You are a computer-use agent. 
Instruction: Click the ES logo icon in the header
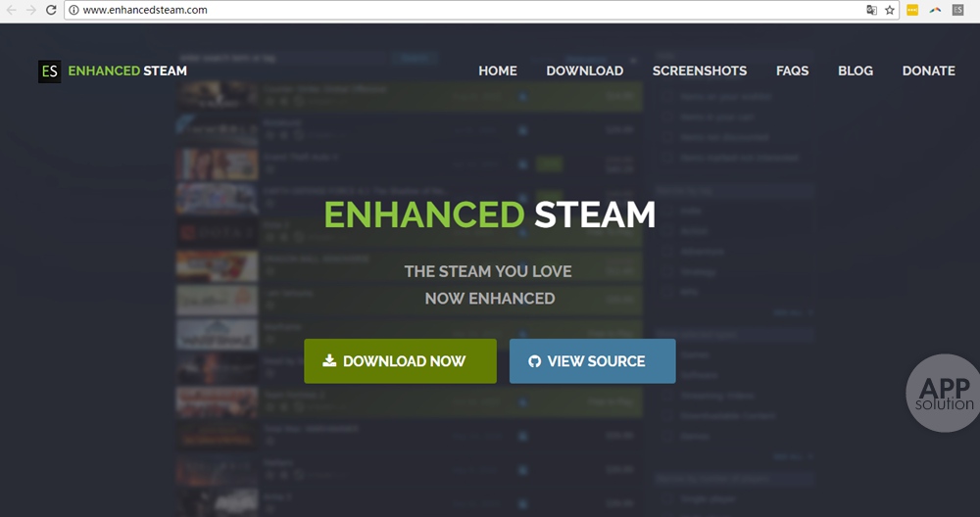coord(49,71)
